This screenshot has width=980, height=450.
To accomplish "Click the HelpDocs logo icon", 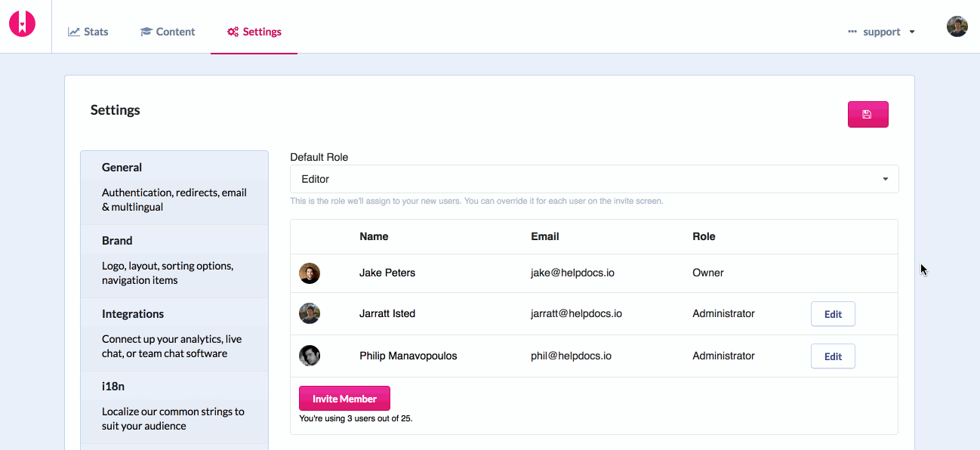I will tap(22, 23).
